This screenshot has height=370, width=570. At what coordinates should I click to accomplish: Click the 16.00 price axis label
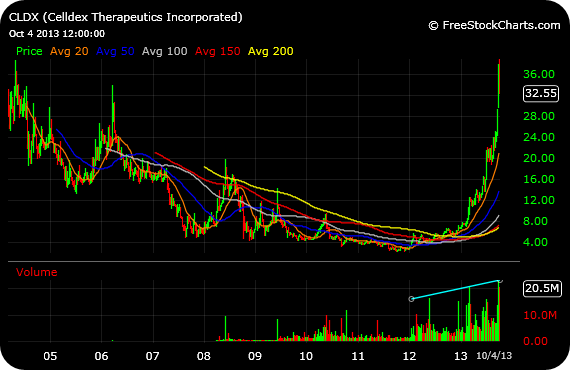click(539, 179)
